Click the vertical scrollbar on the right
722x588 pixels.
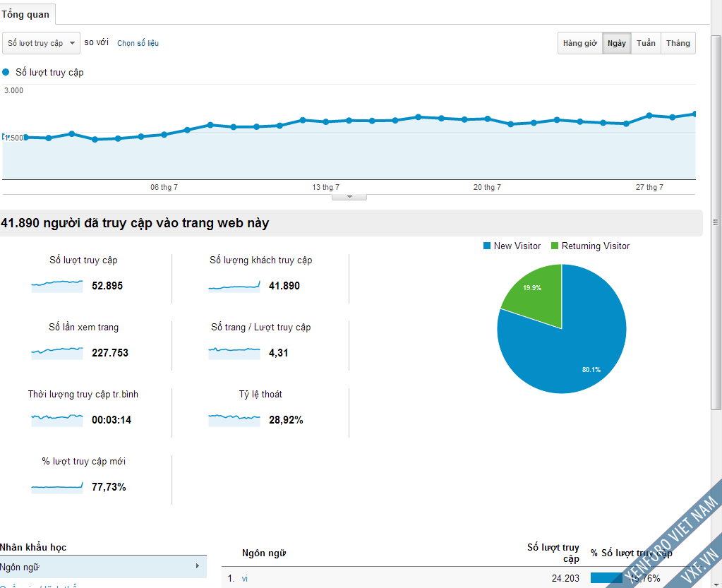point(716,222)
